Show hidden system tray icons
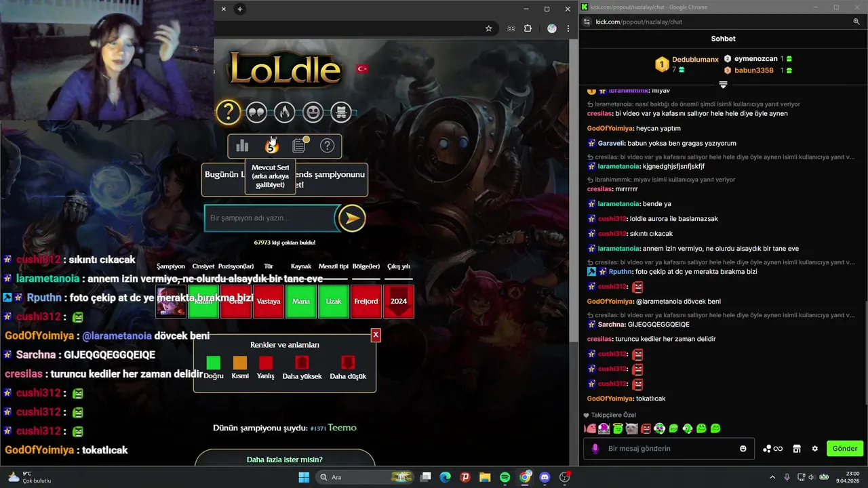The width and height of the screenshot is (868, 488). [772, 477]
